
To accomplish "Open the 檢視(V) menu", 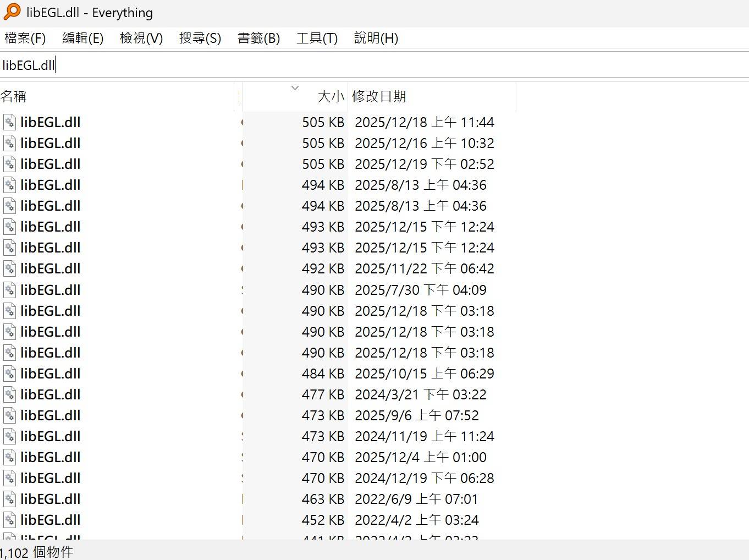I will 141,38.
